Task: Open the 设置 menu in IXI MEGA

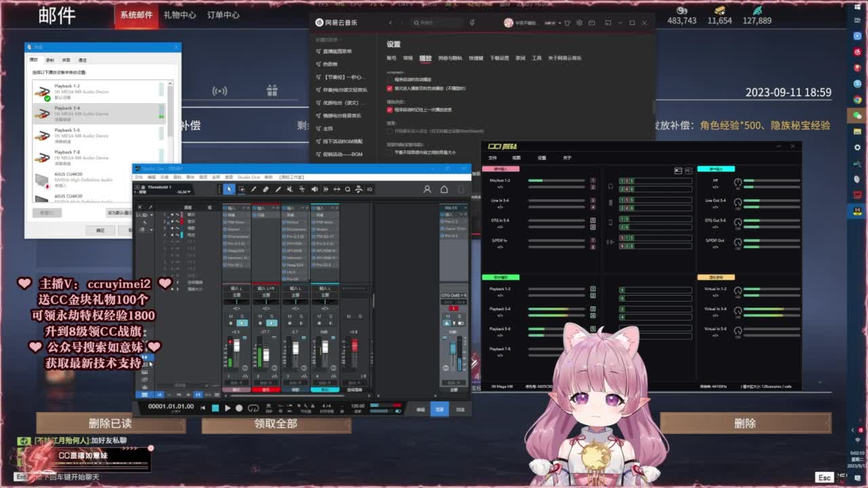Action: tap(542, 158)
